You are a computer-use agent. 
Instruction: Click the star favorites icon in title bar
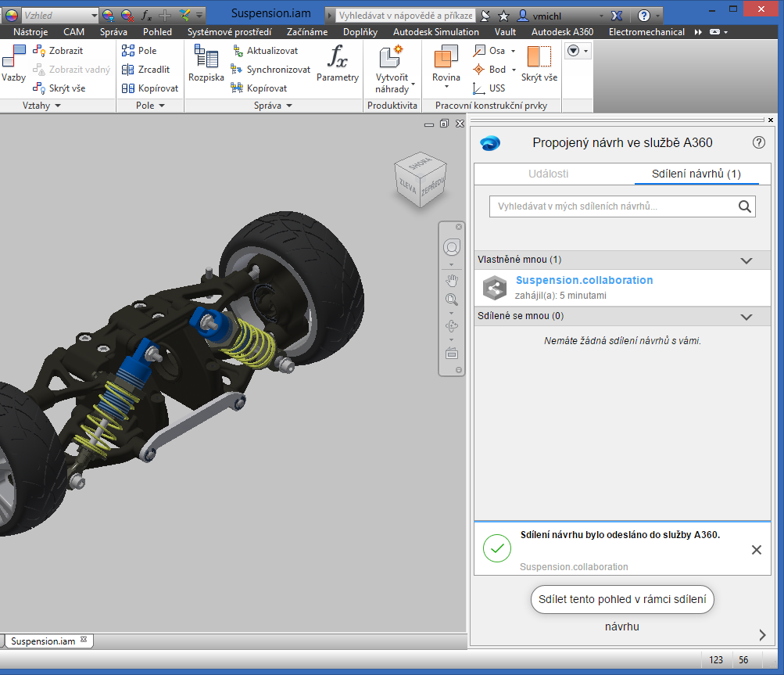click(503, 16)
